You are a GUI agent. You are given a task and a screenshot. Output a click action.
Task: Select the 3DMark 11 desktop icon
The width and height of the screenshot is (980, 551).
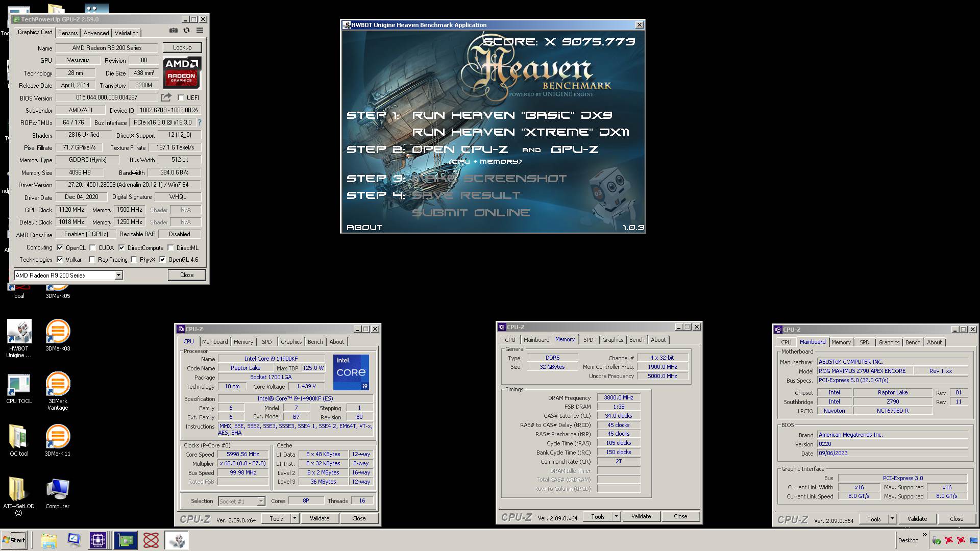point(58,440)
